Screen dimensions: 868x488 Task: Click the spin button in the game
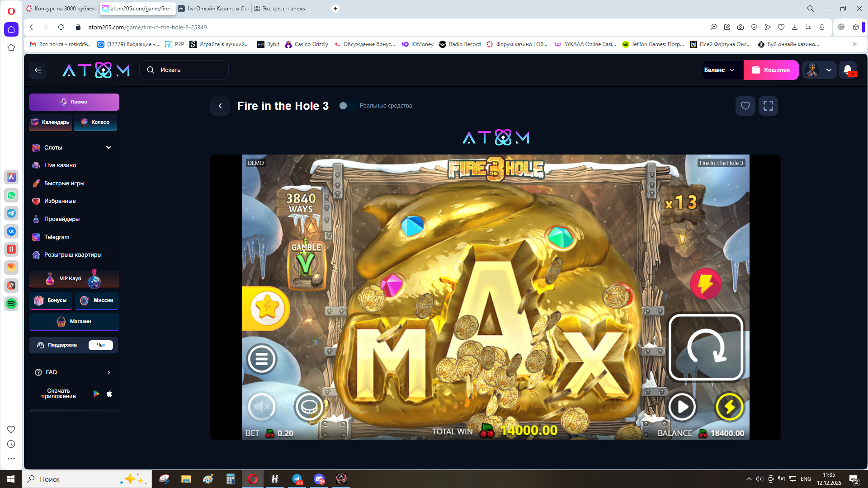point(706,347)
